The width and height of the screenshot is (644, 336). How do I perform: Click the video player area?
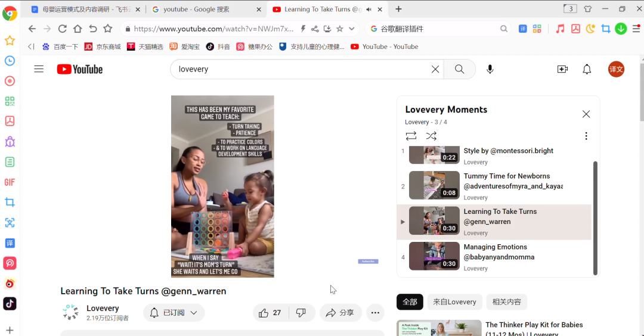[222, 186]
